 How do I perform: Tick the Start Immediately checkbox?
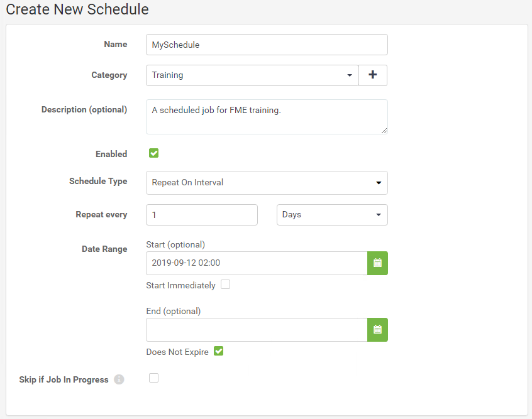pyautogui.click(x=225, y=285)
